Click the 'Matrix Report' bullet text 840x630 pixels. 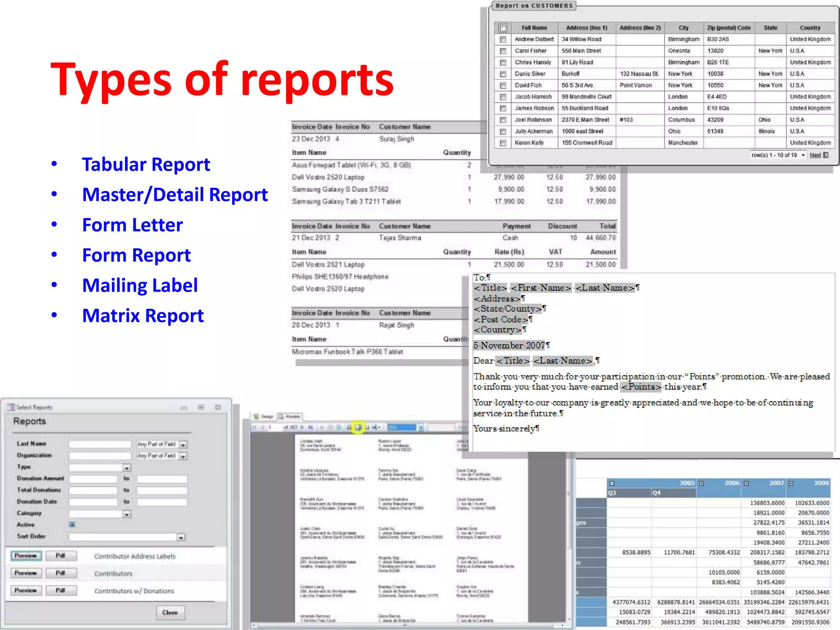click(143, 316)
